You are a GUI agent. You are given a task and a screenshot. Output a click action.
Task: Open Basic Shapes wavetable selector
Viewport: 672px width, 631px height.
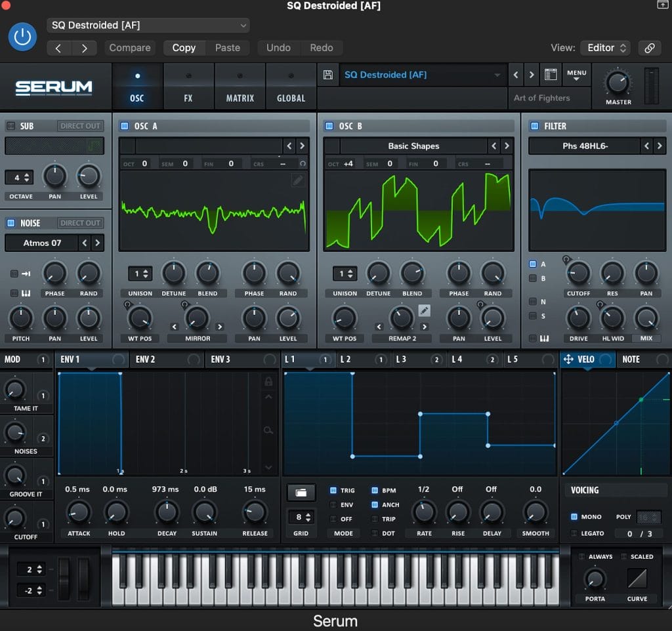[x=413, y=146]
